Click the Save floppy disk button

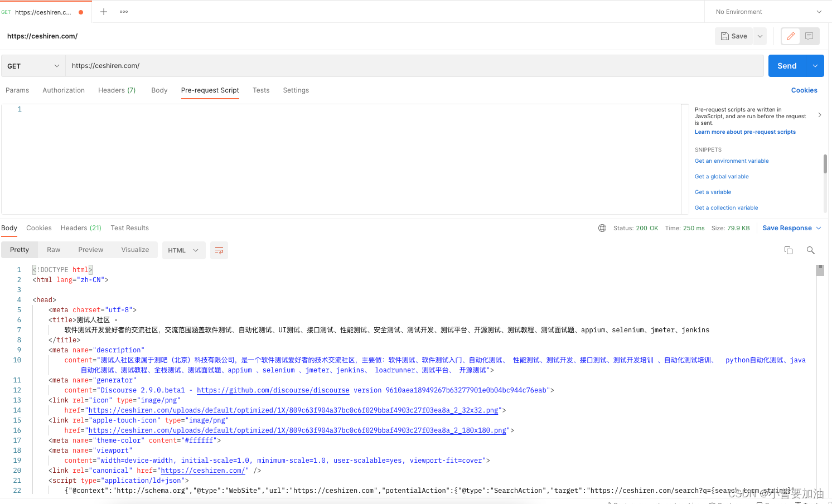(734, 36)
